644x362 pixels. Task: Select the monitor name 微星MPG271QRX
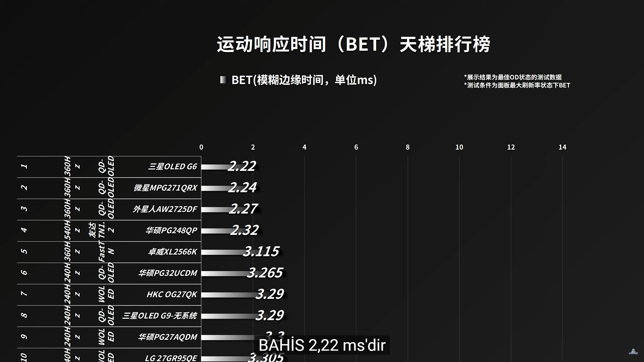[x=165, y=188]
